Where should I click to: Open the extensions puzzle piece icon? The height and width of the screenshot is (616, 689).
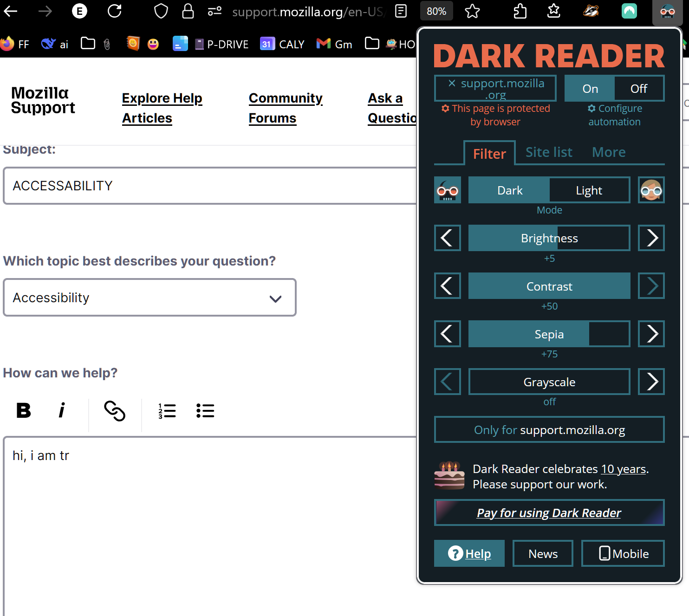pyautogui.click(x=520, y=11)
